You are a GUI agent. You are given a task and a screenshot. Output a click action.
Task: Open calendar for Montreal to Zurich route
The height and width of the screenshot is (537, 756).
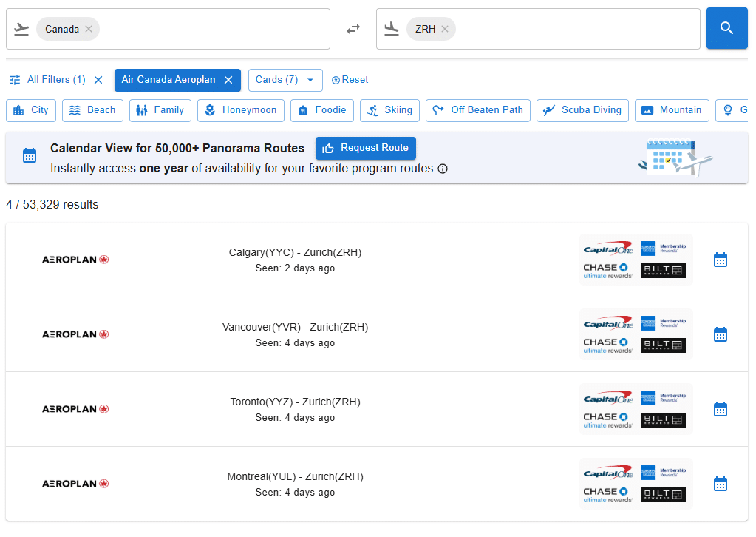(721, 484)
